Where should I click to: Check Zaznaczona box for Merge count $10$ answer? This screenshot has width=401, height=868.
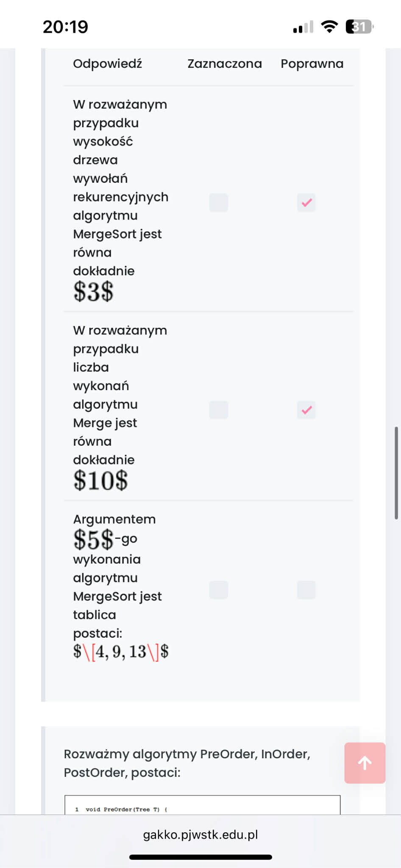[219, 410]
